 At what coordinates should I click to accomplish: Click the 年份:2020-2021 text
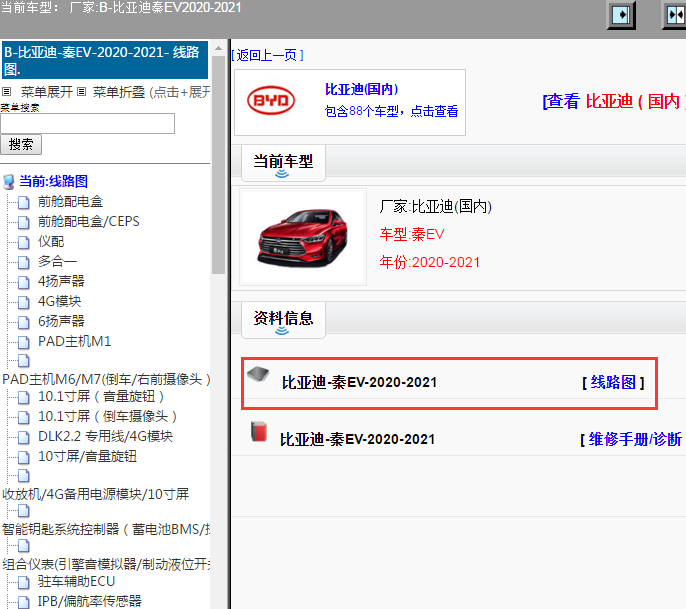point(430,262)
